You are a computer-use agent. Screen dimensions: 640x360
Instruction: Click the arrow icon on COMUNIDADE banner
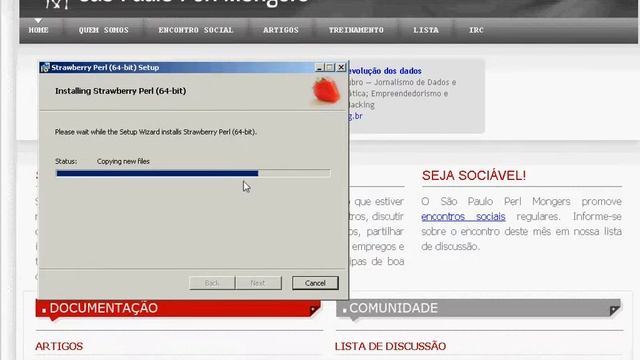614,310
